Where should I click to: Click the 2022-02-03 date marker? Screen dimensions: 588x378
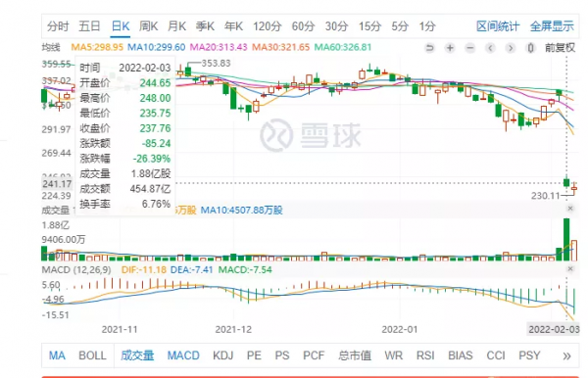point(554,329)
